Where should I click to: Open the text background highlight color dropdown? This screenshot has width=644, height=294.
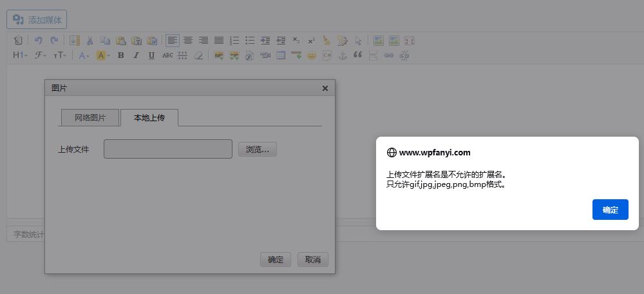(x=103, y=56)
